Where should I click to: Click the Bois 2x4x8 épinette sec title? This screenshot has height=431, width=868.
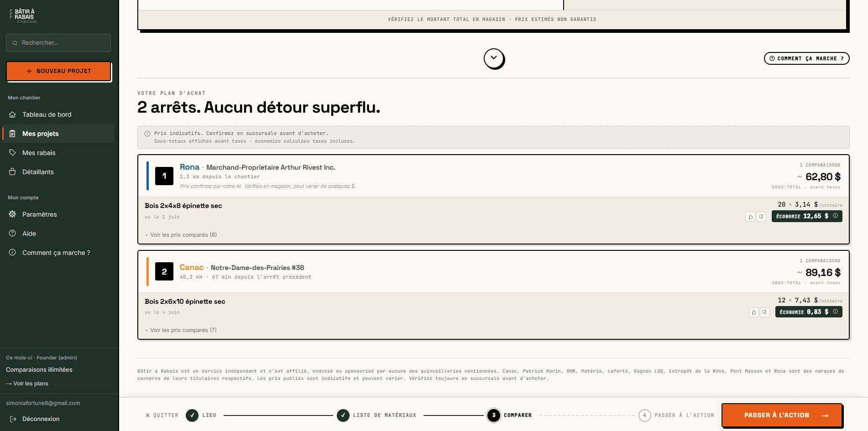(x=183, y=206)
